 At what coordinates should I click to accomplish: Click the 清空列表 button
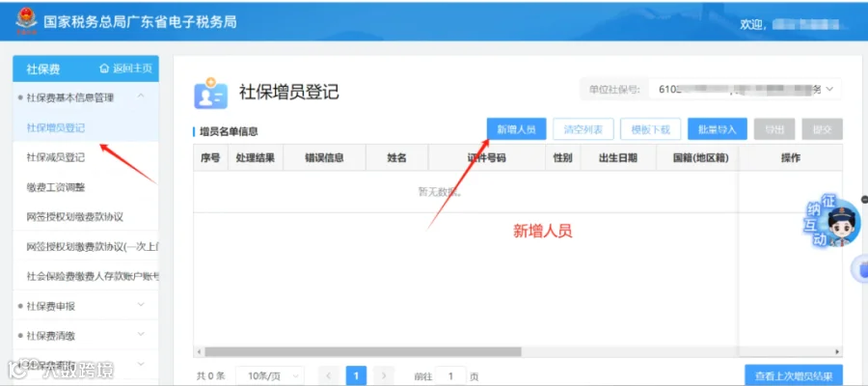[583, 129]
